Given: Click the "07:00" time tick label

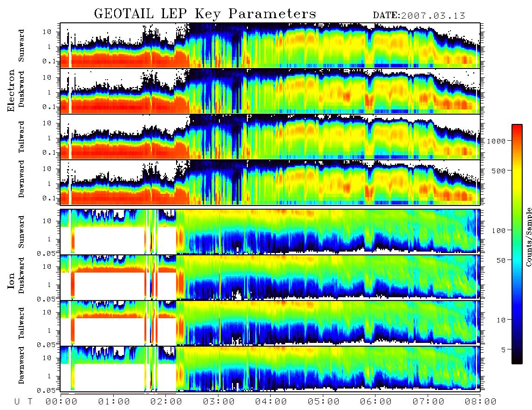Looking at the screenshot, I should click(429, 402).
